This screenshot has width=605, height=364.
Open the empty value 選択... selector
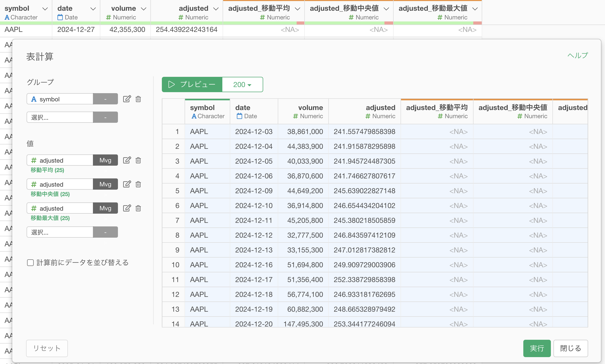pos(60,232)
